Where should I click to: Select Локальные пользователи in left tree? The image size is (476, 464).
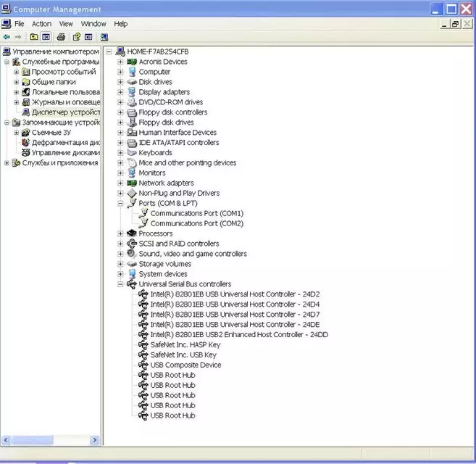pos(66,92)
